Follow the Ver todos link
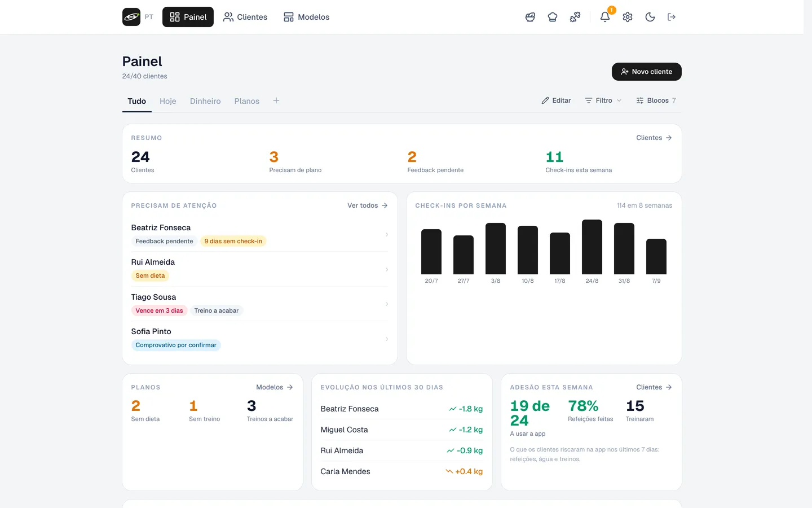Viewport: 812px width, 508px height. tap(368, 205)
